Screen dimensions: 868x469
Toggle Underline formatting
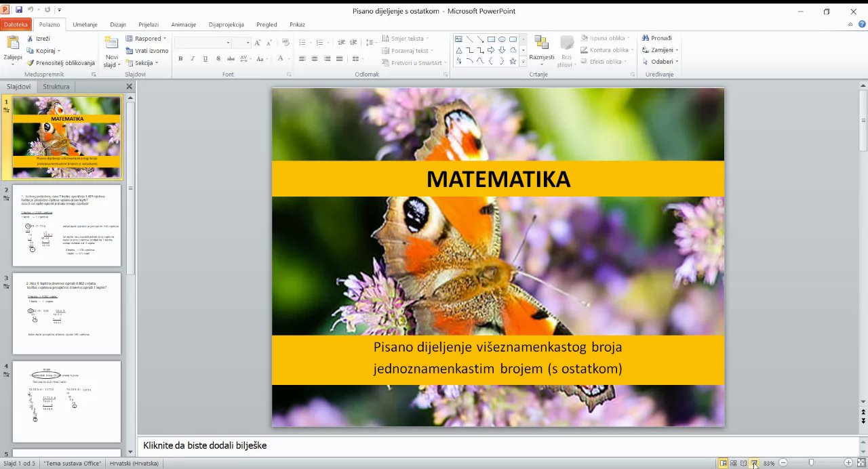tap(205, 59)
